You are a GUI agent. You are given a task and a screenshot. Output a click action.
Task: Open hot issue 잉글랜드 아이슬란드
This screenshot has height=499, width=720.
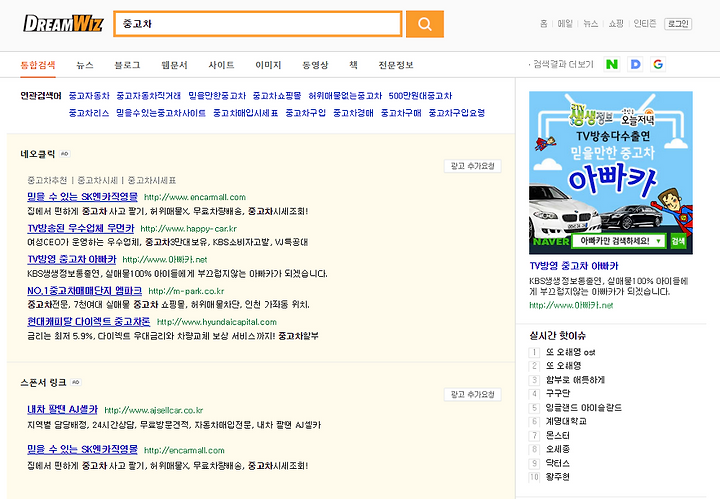tap(584, 408)
